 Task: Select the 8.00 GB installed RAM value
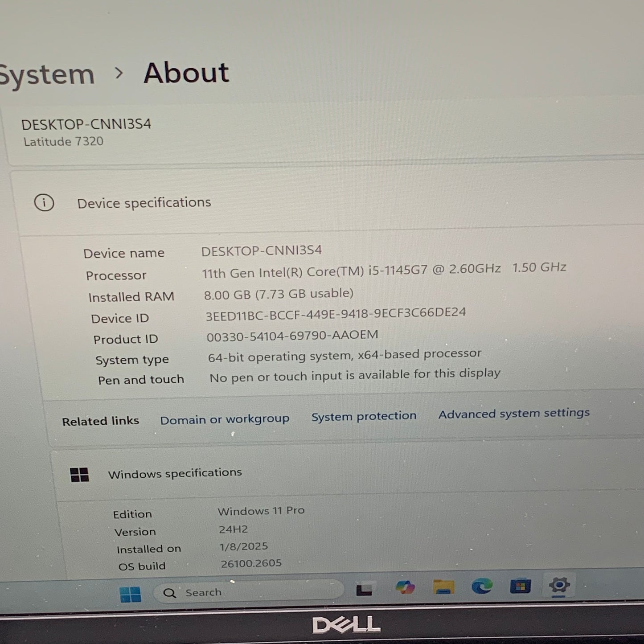tap(279, 294)
